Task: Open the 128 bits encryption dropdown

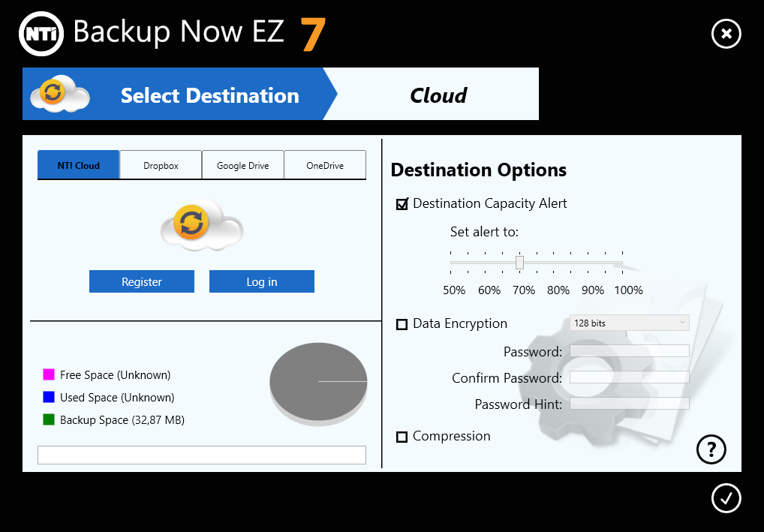Action: coord(629,323)
